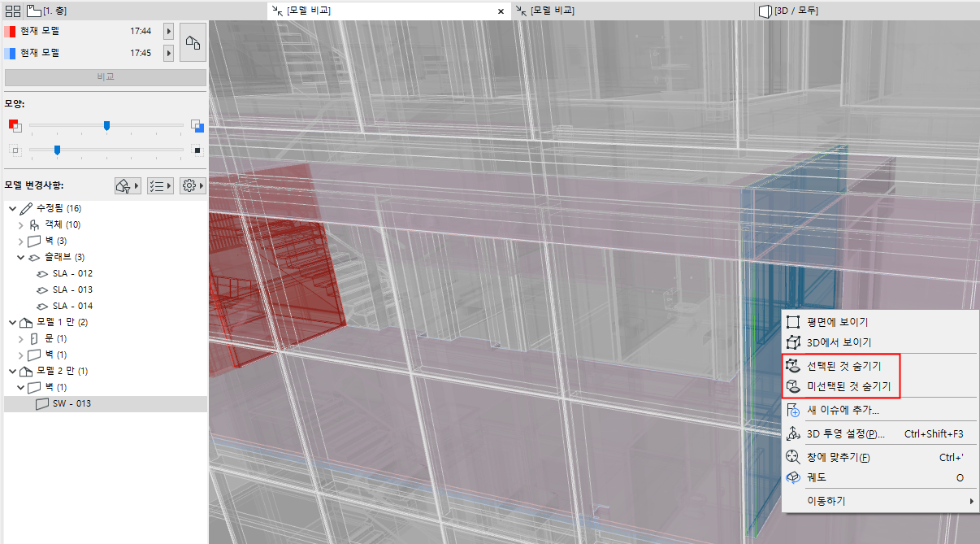The image size is (980, 544).
Task: Open the 이동하기 submenu
Action: (x=880, y=502)
